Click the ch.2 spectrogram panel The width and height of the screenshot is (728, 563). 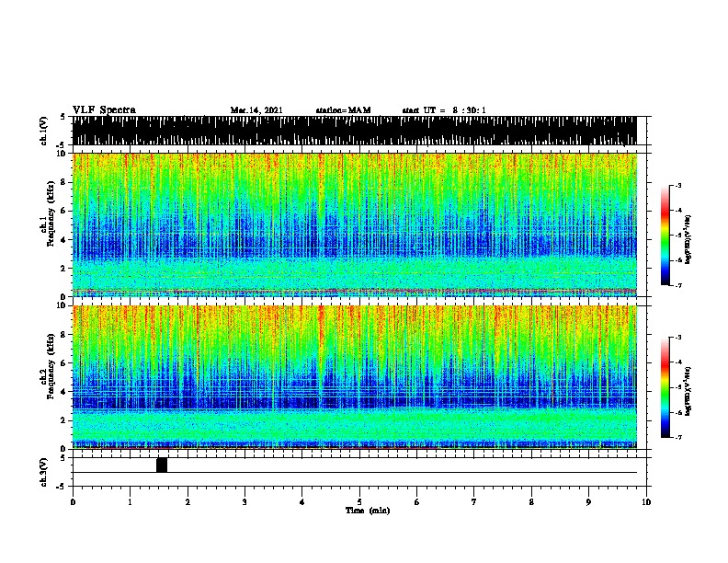[355, 377]
